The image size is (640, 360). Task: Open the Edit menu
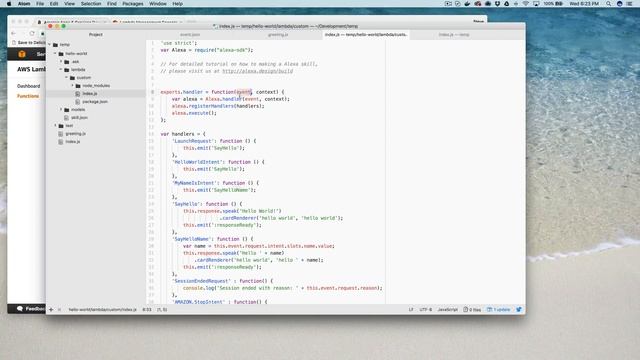click(54, 4)
